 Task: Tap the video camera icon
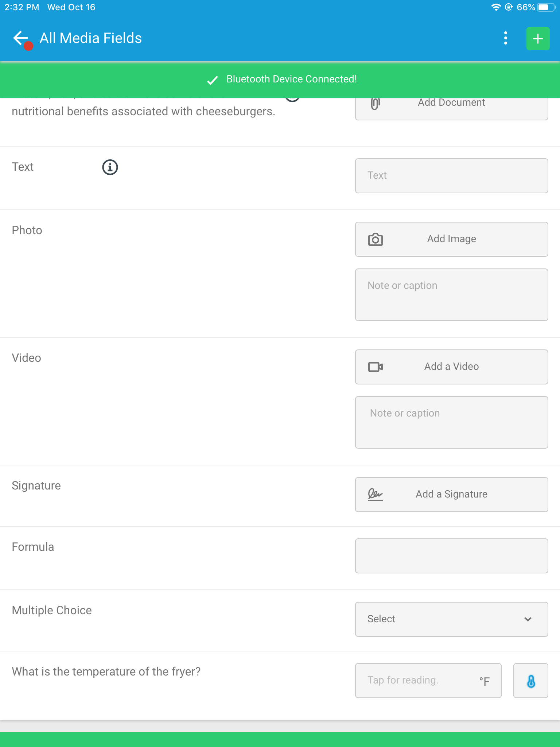click(x=375, y=367)
